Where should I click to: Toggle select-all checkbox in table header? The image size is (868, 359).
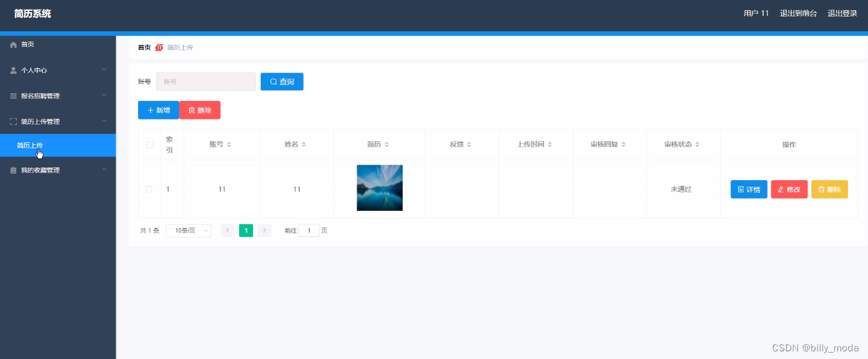tap(150, 145)
